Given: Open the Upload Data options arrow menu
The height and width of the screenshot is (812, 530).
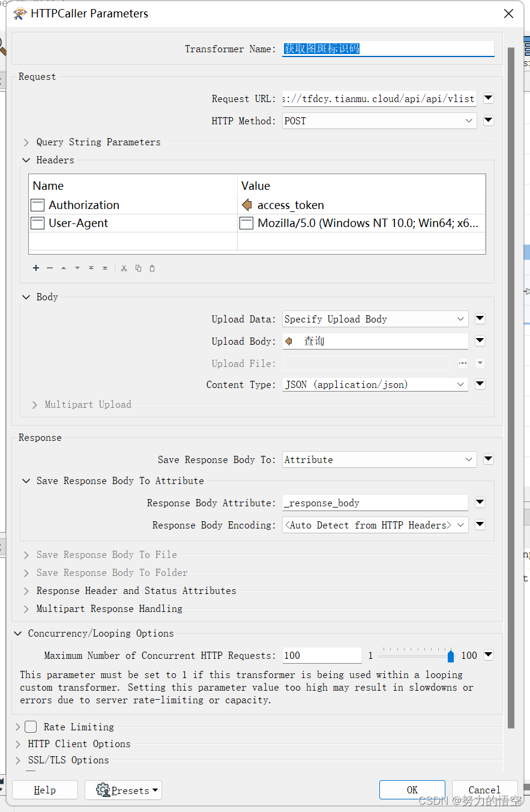Looking at the screenshot, I should click(480, 319).
